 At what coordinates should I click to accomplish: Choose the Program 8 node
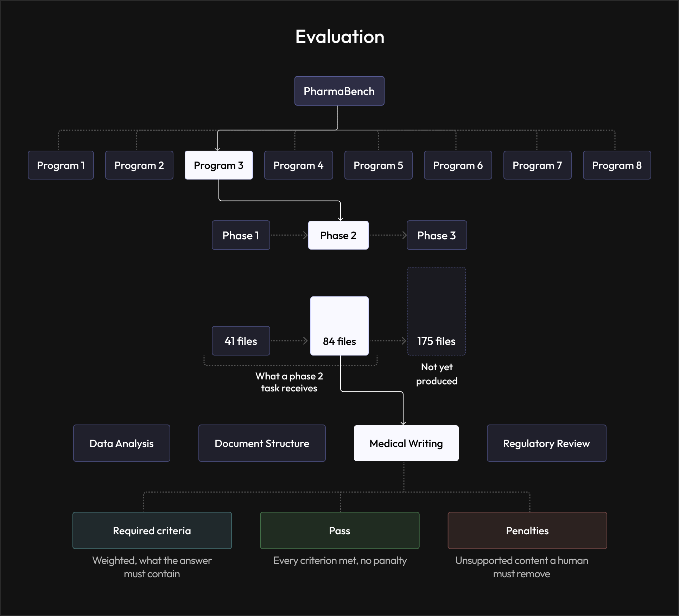[x=617, y=165]
